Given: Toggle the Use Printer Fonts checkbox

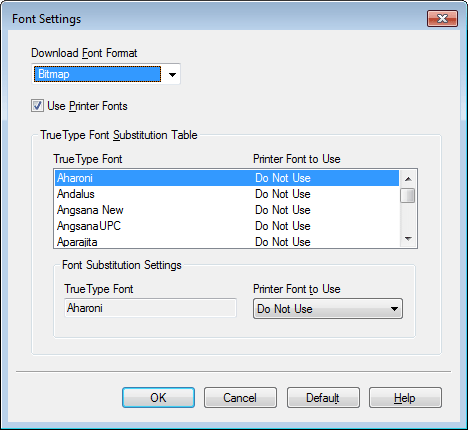Looking at the screenshot, I should tap(37, 106).
